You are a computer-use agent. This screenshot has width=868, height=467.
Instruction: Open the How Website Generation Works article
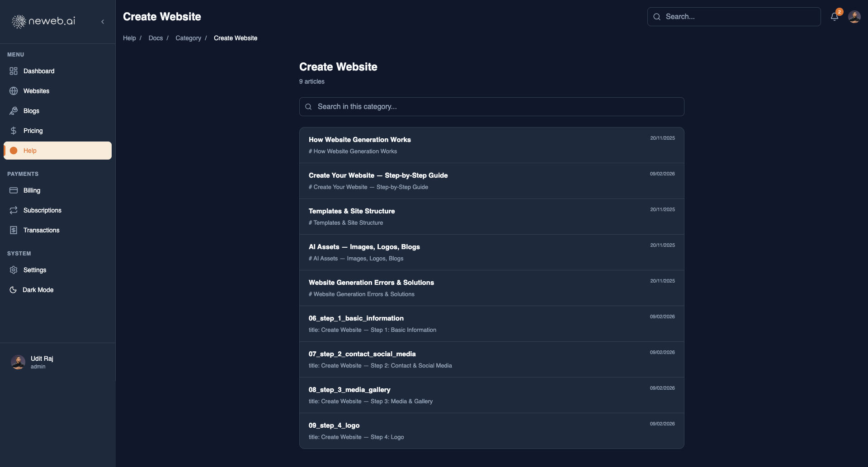click(359, 140)
